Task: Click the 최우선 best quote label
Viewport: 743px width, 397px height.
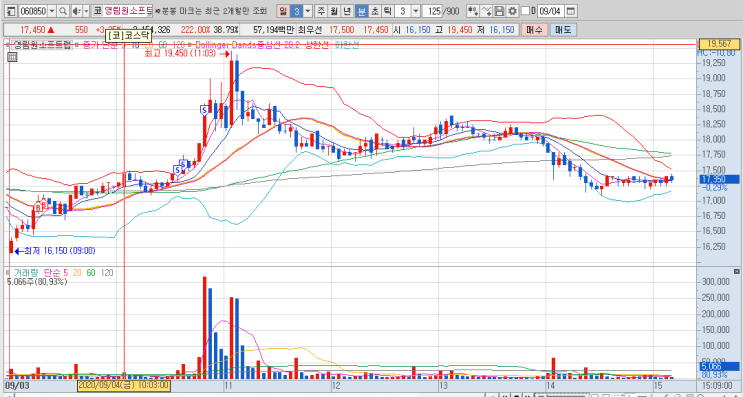Action: (310, 30)
